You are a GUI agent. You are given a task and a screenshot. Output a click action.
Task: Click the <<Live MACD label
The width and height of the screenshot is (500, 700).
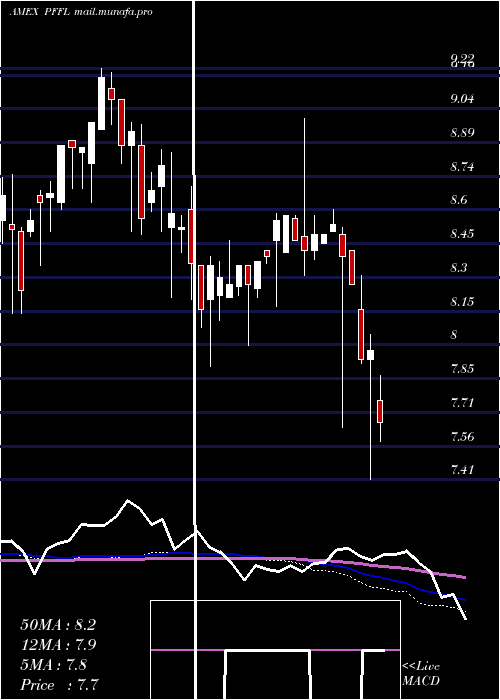pos(421,674)
